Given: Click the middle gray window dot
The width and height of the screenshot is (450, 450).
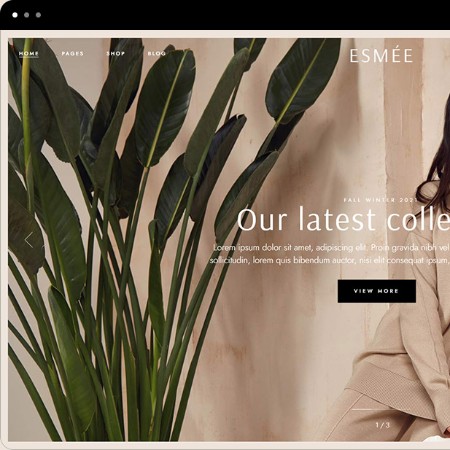Looking at the screenshot, I should click(x=27, y=15).
